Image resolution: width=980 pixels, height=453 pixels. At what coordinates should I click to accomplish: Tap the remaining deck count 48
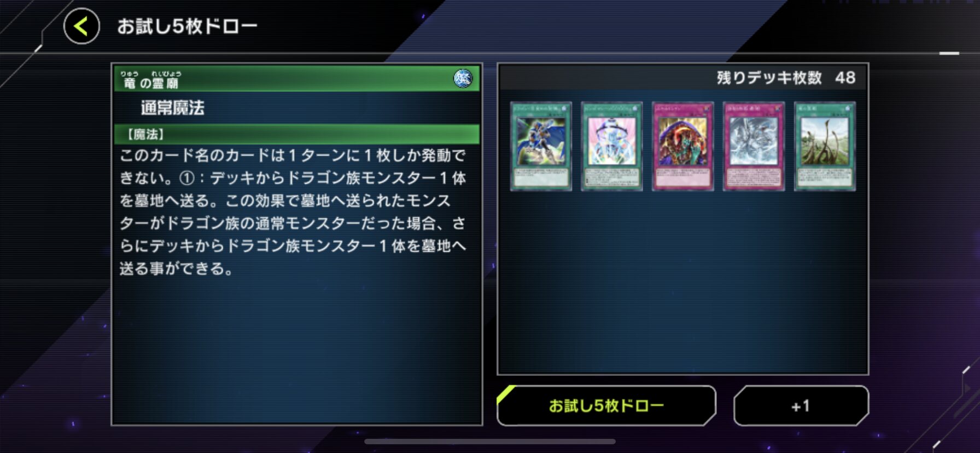point(845,78)
